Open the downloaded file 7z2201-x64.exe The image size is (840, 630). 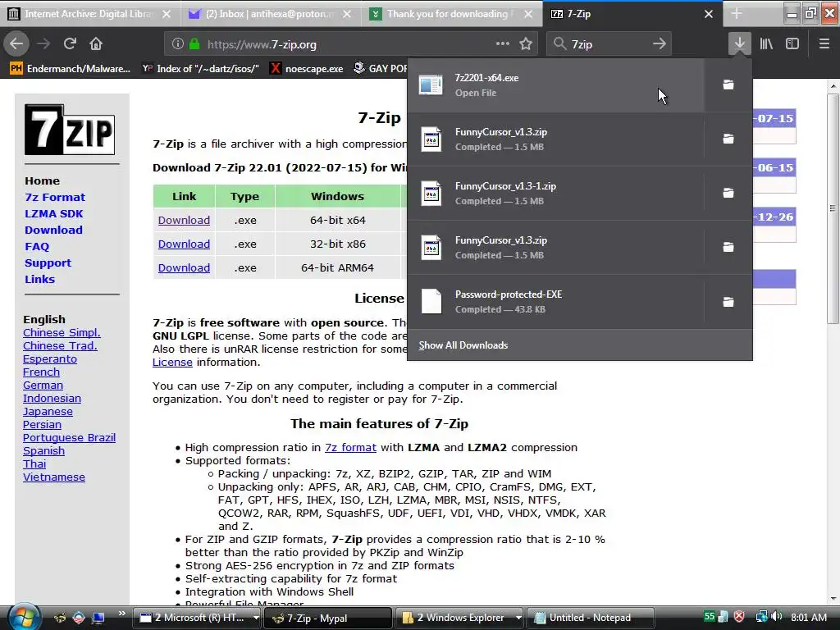click(x=555, y=85)
